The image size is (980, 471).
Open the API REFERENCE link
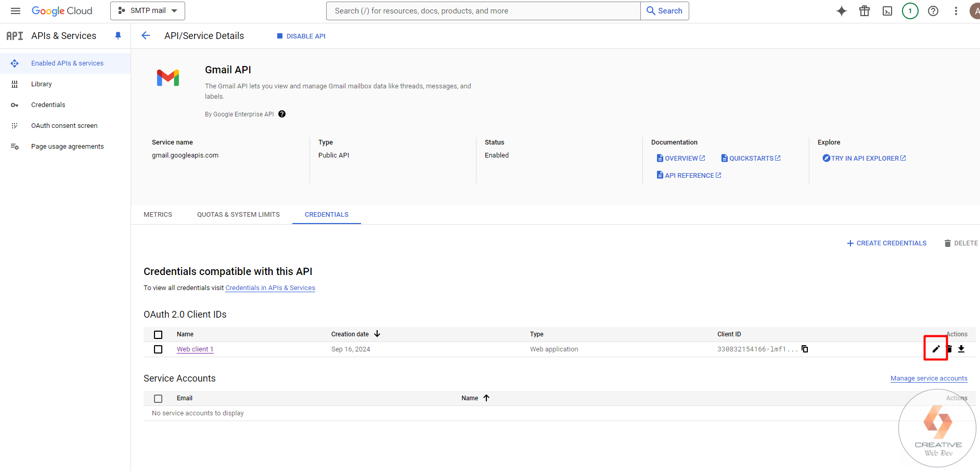689,176
